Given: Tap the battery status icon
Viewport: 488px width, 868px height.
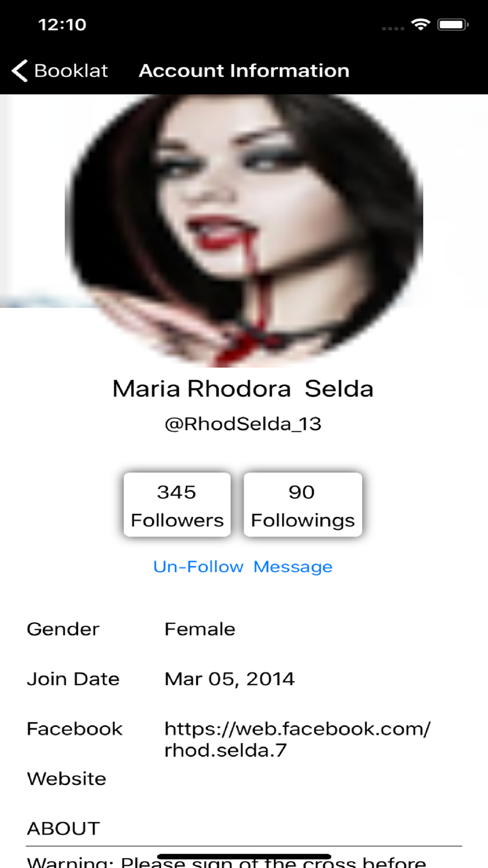Looking at the screenshot, I should coord(453,25).
